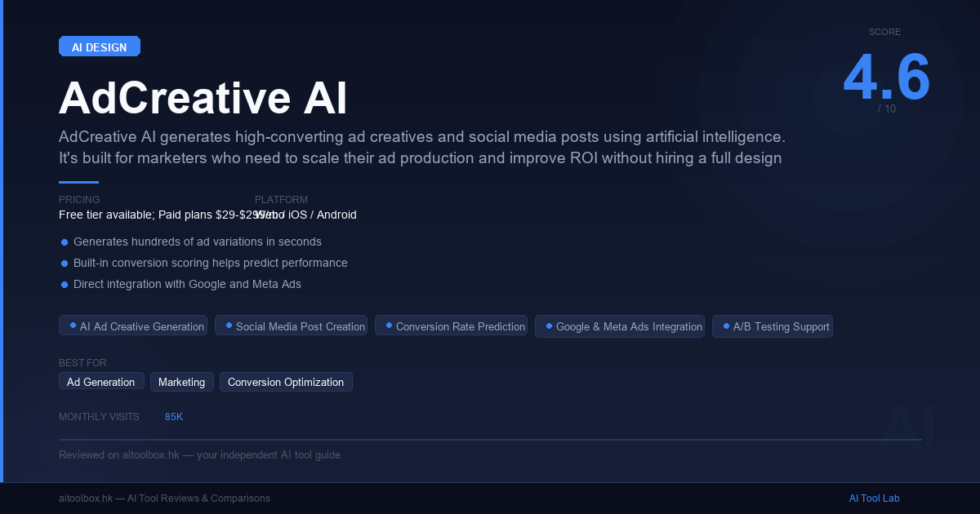This screenshot has height=514, width=980.
Task: Select the Ad Generation chip
Action: click(x=101, y=382)
